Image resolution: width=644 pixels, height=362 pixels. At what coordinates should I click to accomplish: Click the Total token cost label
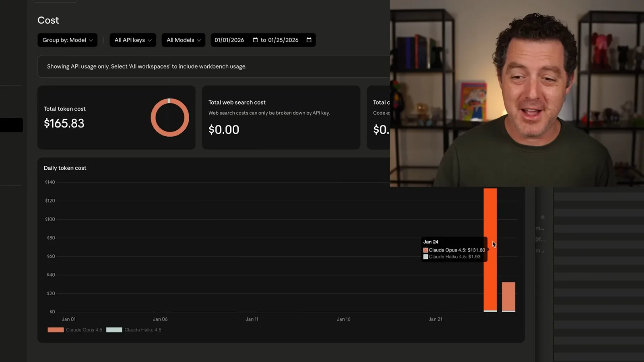pos(64,109)
